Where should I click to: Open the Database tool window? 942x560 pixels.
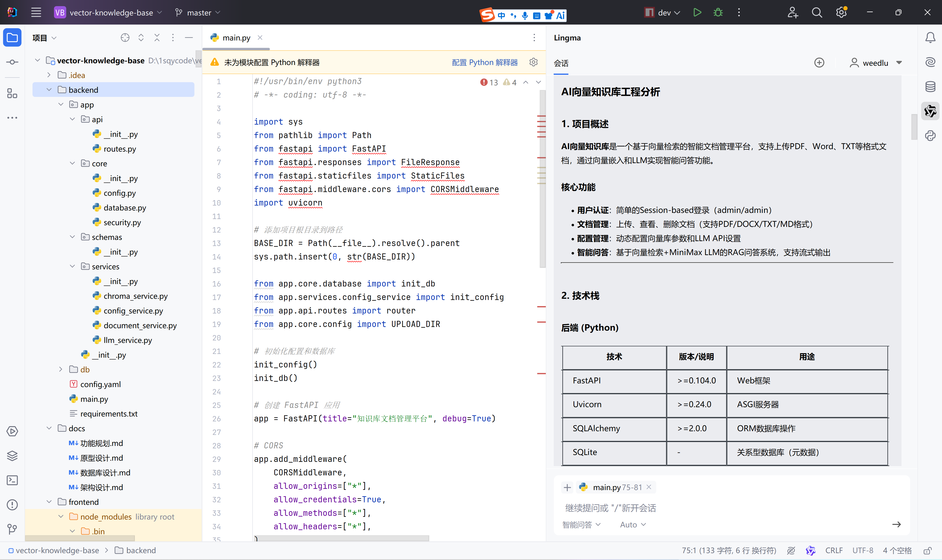point(930,87)
